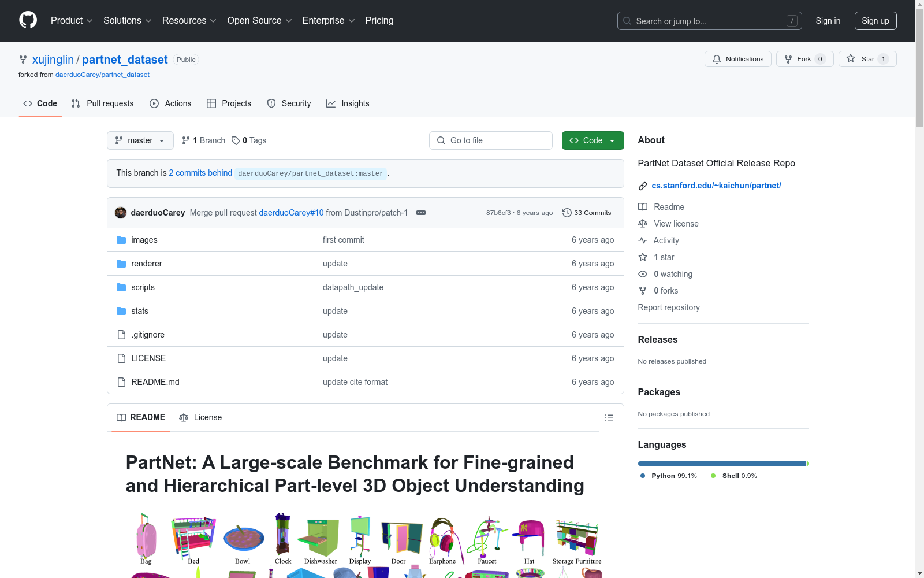Open commit 87b6cf3 hash

click(x=498, y=213)
